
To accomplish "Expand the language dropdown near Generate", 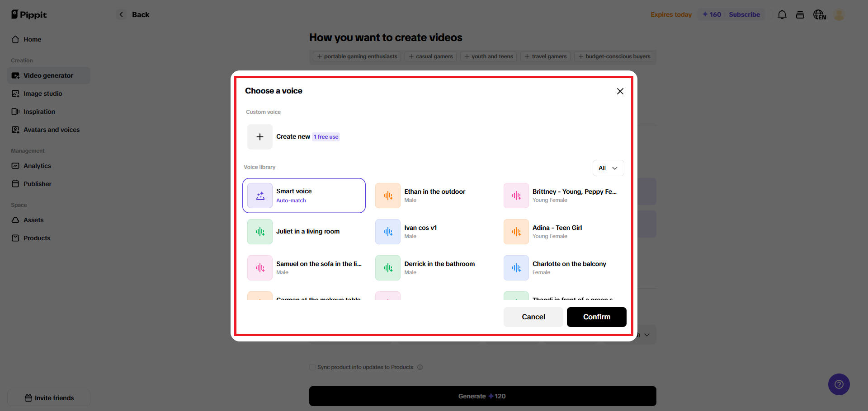I will coord(646,335).
